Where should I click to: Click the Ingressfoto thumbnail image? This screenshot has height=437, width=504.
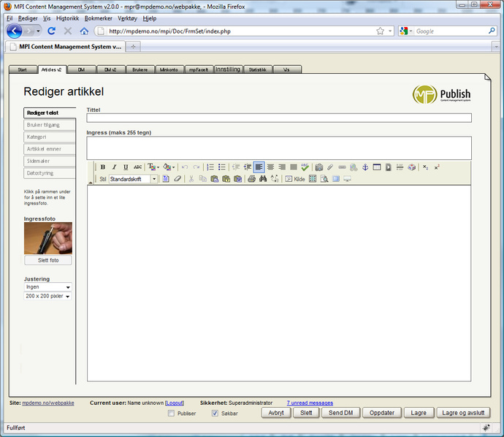48,238
